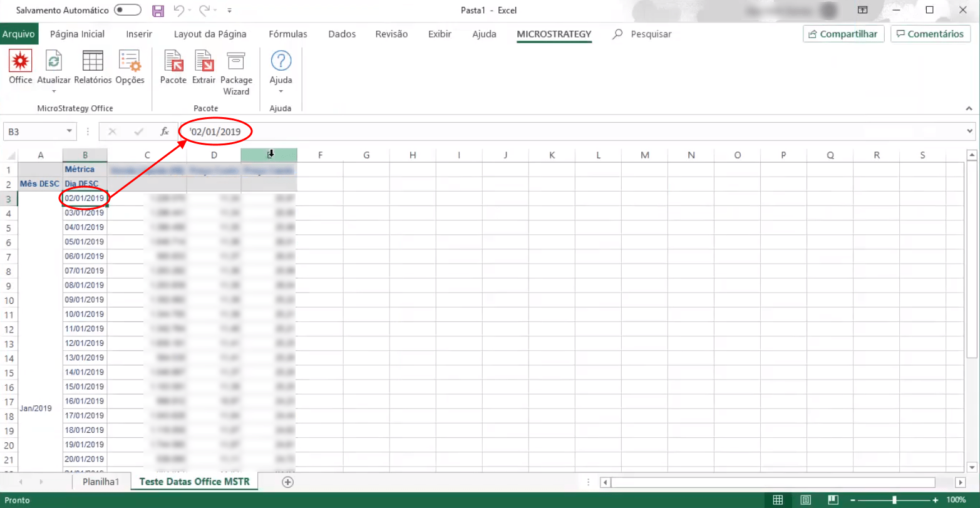The image size is (980, 508).
Task: Open the Comentários button
Action: [931, 34]
